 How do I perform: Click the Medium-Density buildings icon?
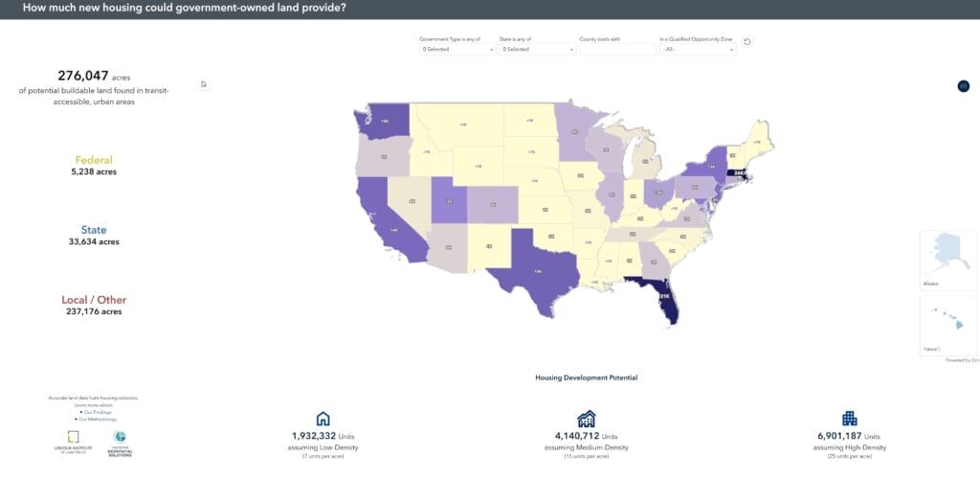tap(586, 419)
